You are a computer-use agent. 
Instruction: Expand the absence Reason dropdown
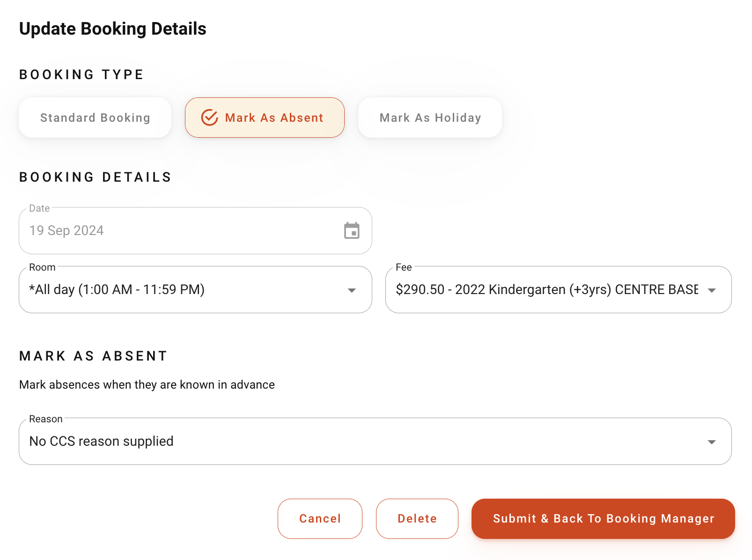(x=375, y=441)
